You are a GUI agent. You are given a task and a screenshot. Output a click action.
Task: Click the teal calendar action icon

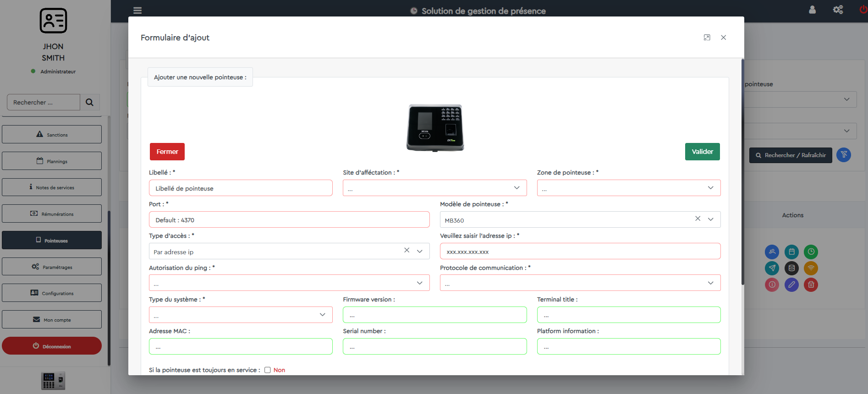[791, 252]
